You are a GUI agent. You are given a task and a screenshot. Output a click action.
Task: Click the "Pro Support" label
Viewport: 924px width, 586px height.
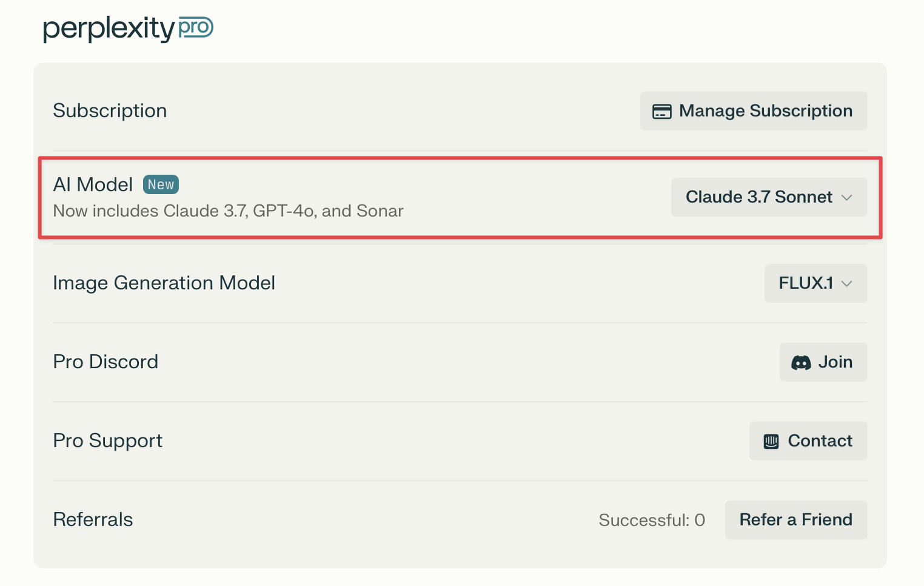click(x=108, y=440)
